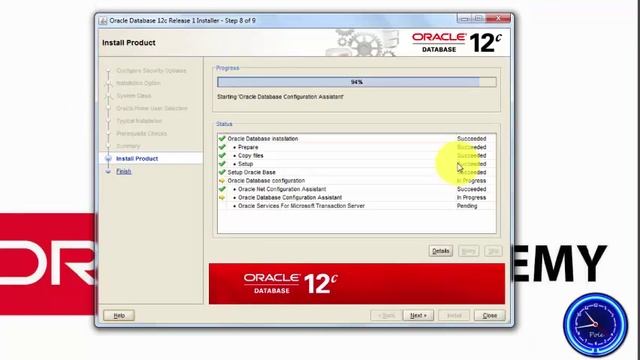Click the green check beside Prepare

tap(222, 147)
